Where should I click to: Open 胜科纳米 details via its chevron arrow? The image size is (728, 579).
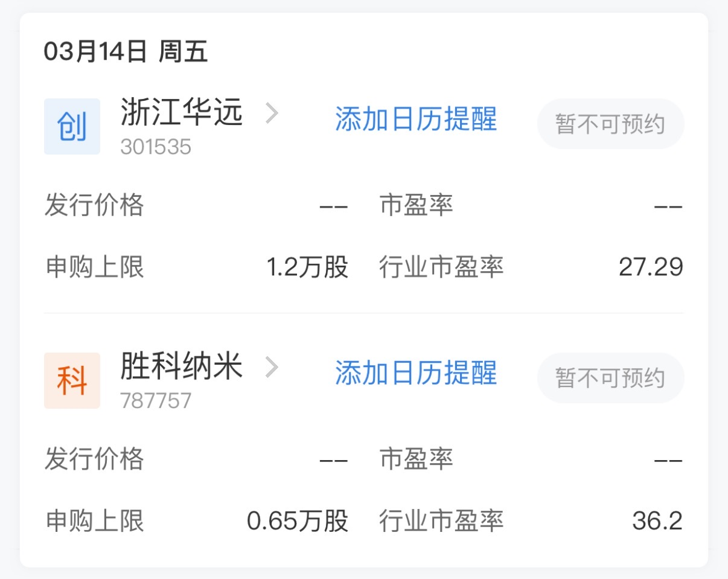coord(272,366)
